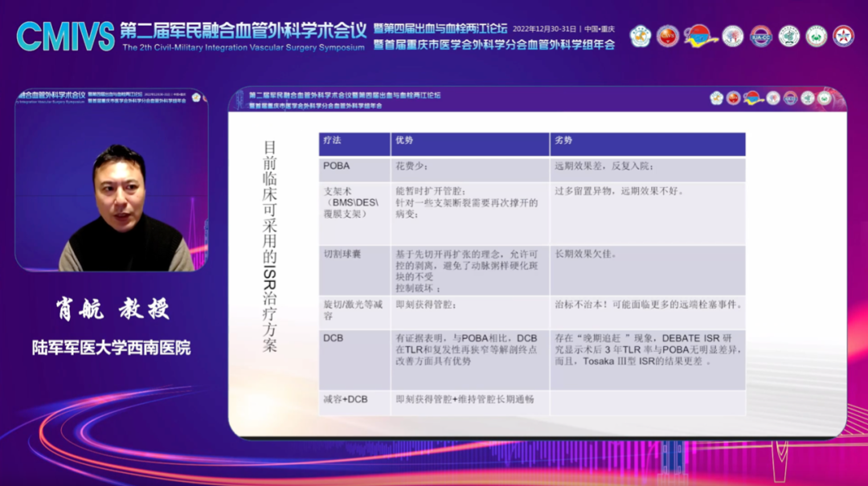Screen dimensions: 868x486
Task: Click the yellow ribbon logo in the slide header
Action: point(753,99)
